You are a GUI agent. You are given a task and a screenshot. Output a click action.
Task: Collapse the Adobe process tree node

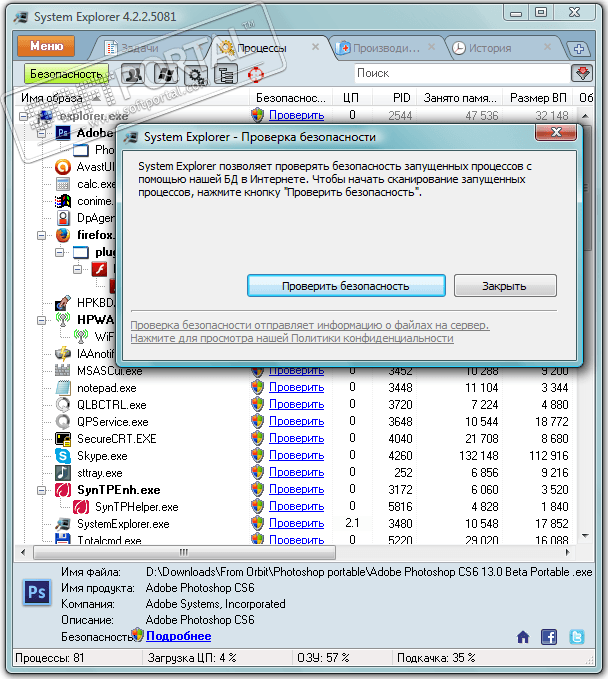click(41, 133)
